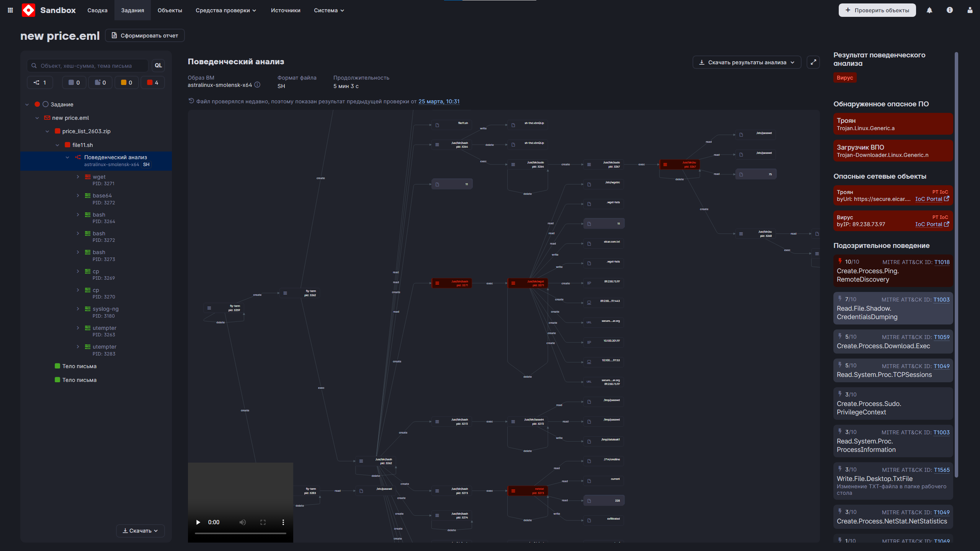Filter by red dangerous objects count 4

point(153,83)
